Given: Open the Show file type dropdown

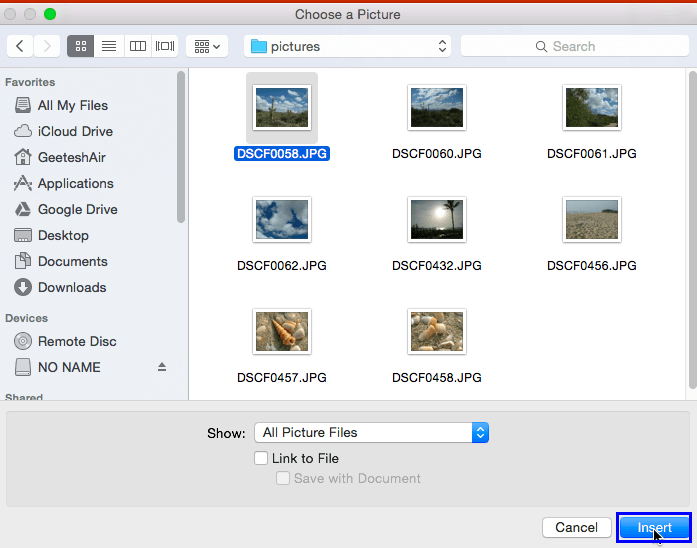Looking at the screenshot, I should [372, 432].
